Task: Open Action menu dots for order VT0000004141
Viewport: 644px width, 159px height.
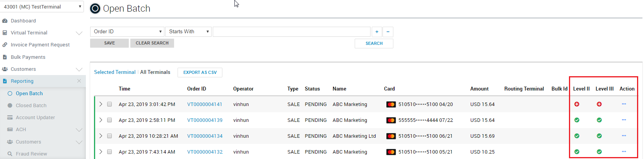Action: (624, 104)
